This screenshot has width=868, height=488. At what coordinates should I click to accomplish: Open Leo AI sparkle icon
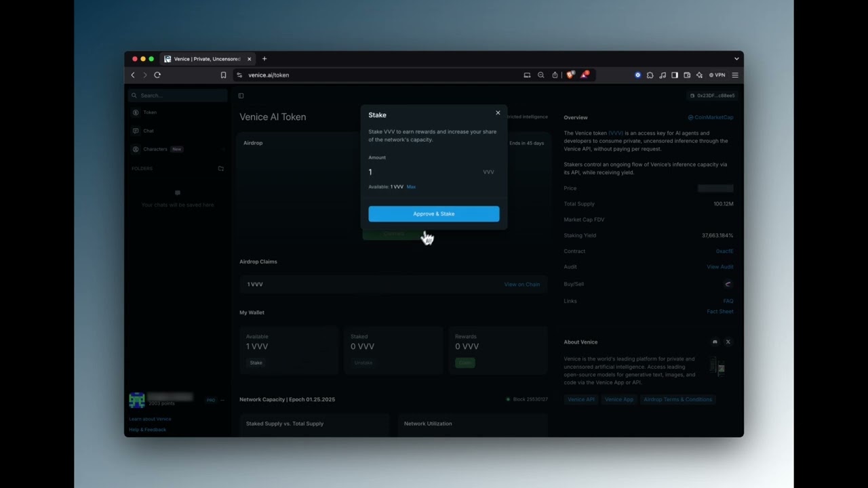(x=698, y=75)
